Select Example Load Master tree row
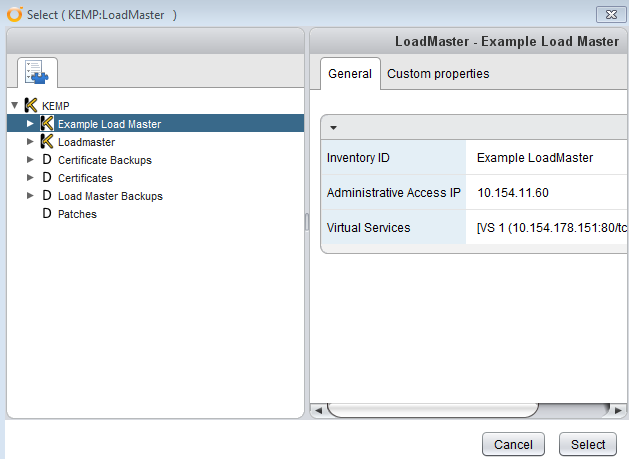This screenshot has height=459, width=629. pos(155,124)
